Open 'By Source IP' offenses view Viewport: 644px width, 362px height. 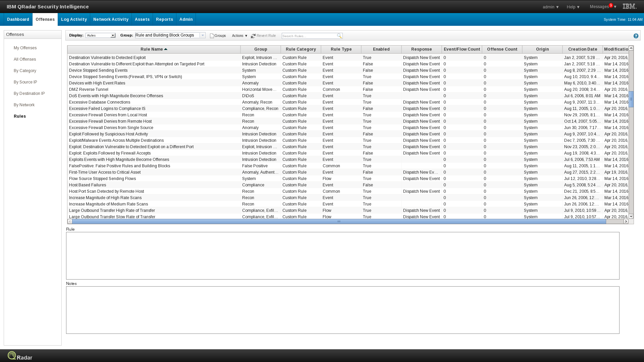pyautogui.click(x=25, y=82)
